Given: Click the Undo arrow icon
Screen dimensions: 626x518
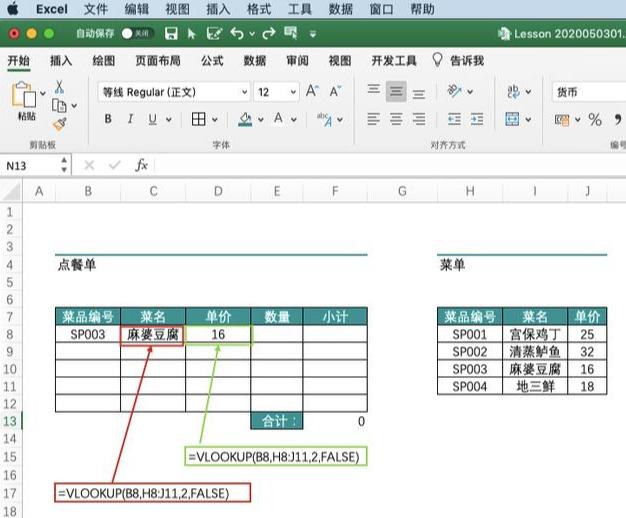Looking at the screenshot, I should point(237,34).
